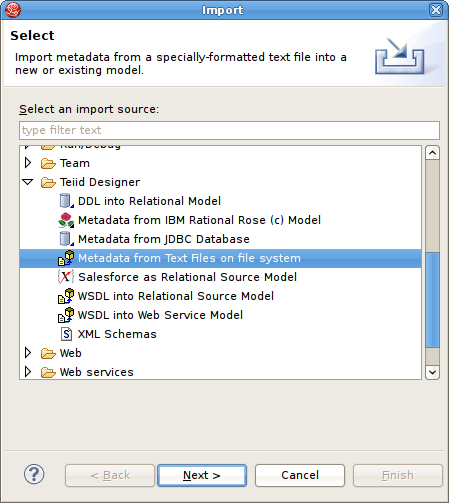Expand the Team folder node
Screen dimensions: 449x503
tap(28, 163)
